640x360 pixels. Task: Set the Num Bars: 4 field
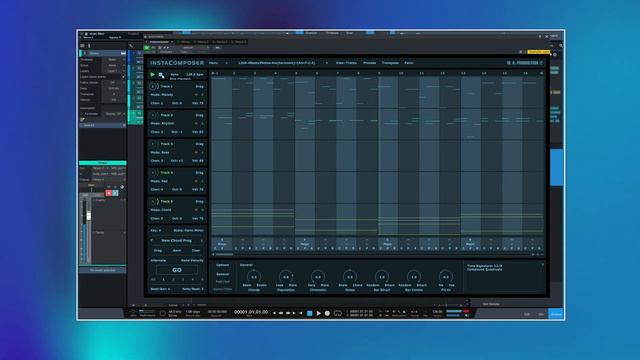point(160,289)
